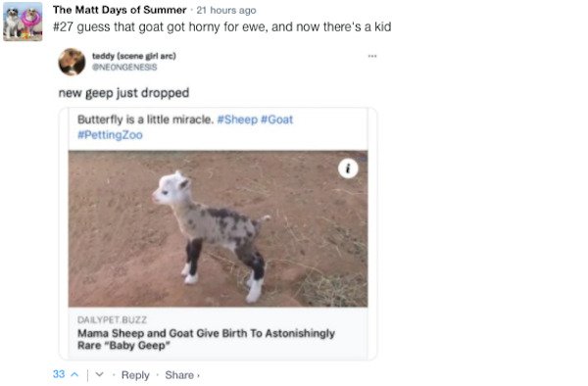Reply to the comment
Screen dimensions: 588x386
(x=135, y=375)
